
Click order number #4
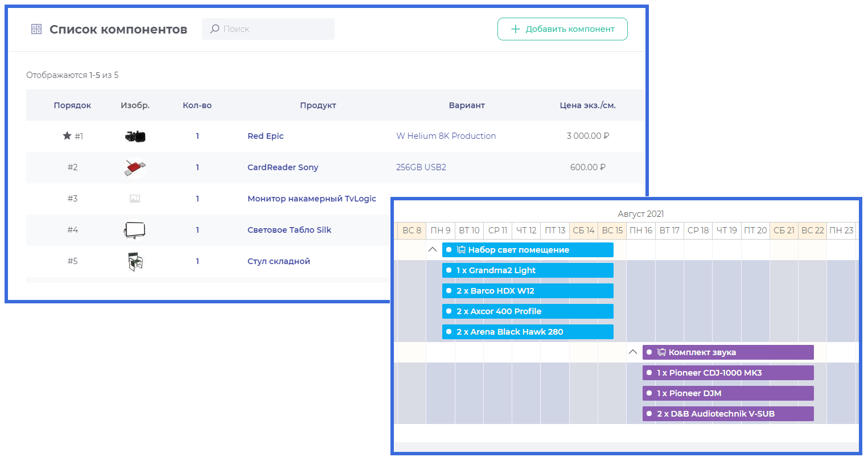72,230
